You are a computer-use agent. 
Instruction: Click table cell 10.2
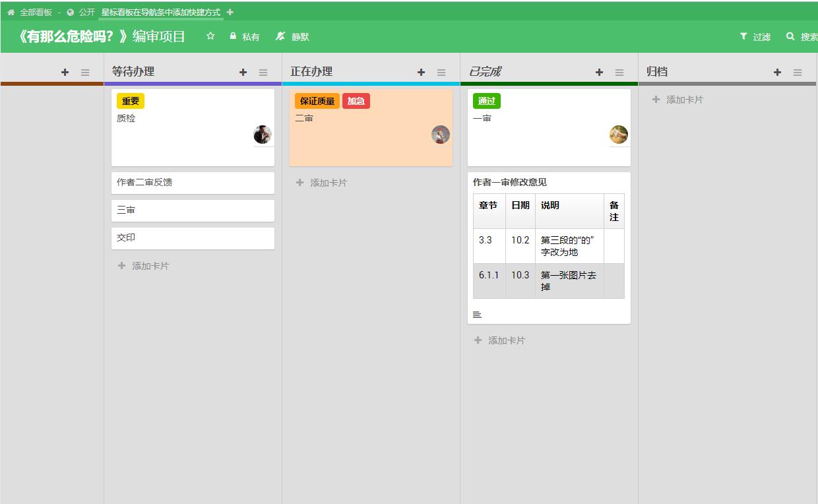click(x=520, y=246)
